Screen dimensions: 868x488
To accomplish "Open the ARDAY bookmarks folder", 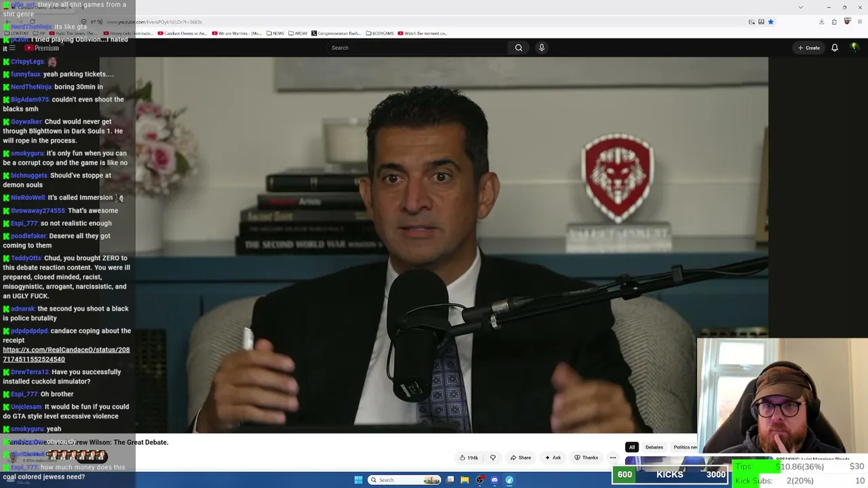I will click(x=298, y=33).
